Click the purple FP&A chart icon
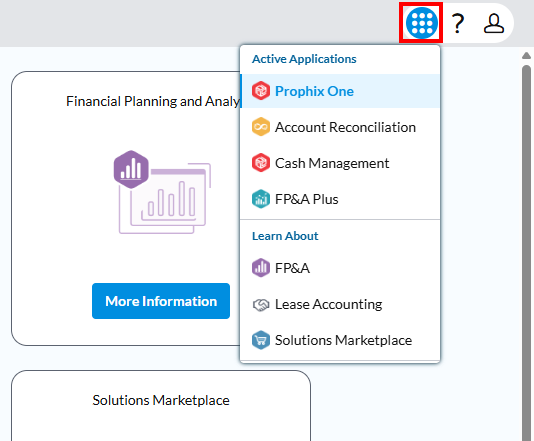 click(x=261, y=268)
